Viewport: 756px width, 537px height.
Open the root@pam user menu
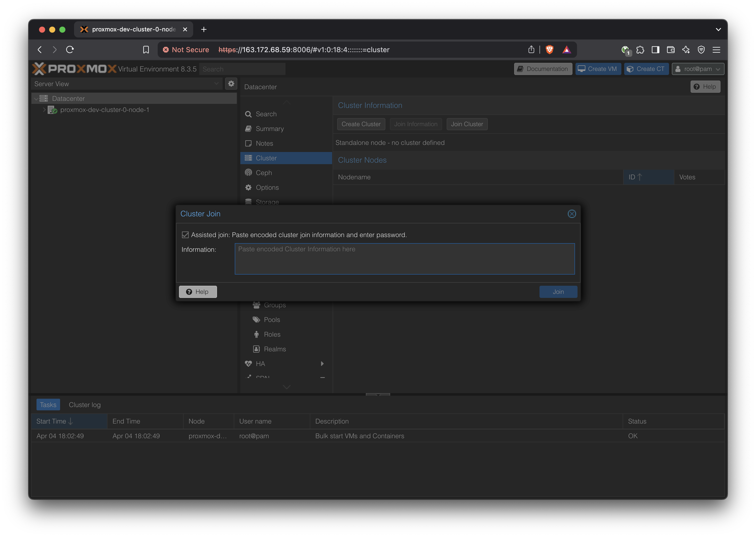coord(698,69)
